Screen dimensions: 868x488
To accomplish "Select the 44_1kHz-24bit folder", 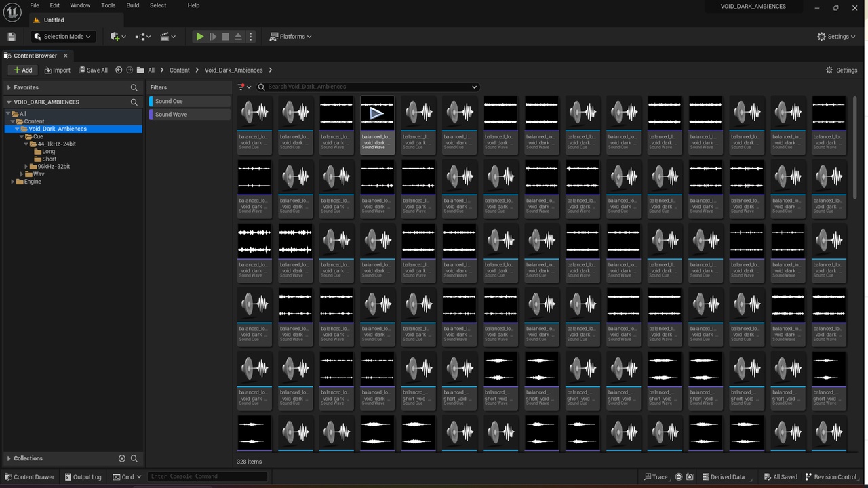I will (56, 144).
